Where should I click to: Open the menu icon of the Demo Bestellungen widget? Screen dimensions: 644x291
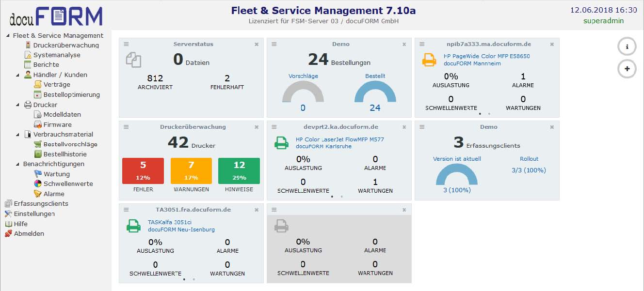tap(274, 44)
